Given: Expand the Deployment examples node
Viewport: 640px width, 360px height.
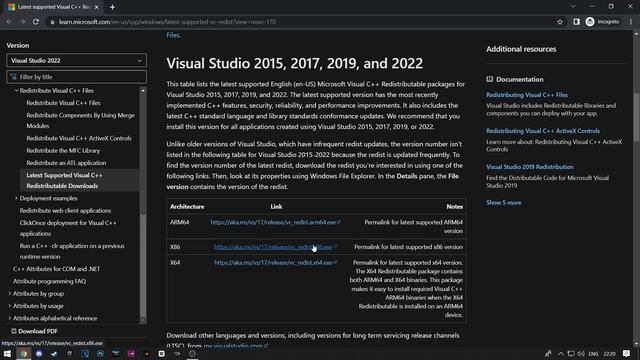Looking at the screenshot, I should (x=16, y=198).
